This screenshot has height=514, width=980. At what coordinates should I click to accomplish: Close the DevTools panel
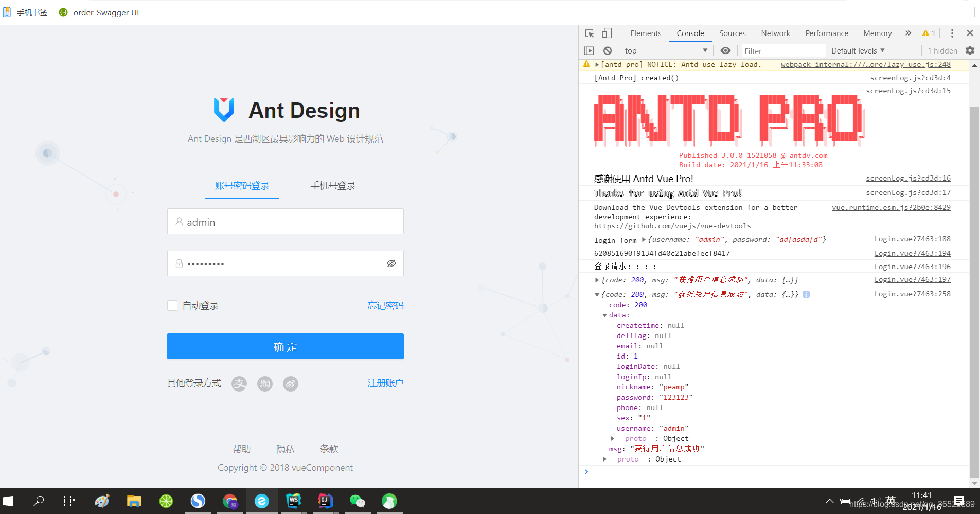(x=970, y=33)
